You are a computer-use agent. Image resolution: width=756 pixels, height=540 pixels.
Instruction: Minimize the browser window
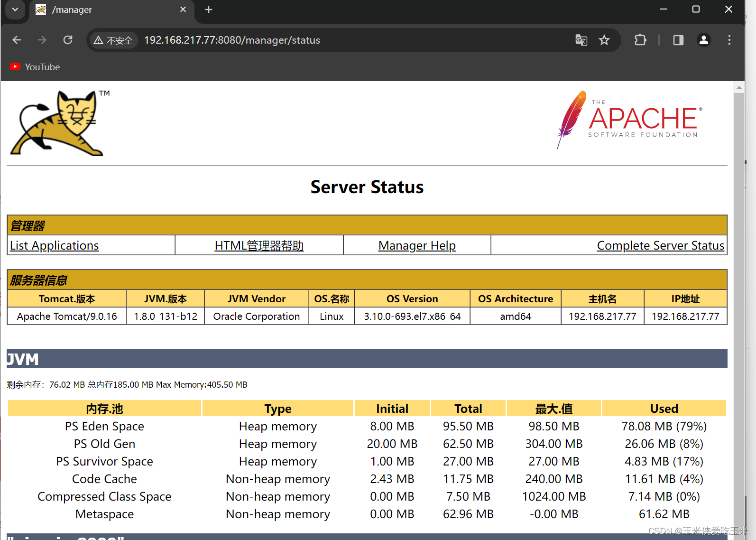(664, 9)
